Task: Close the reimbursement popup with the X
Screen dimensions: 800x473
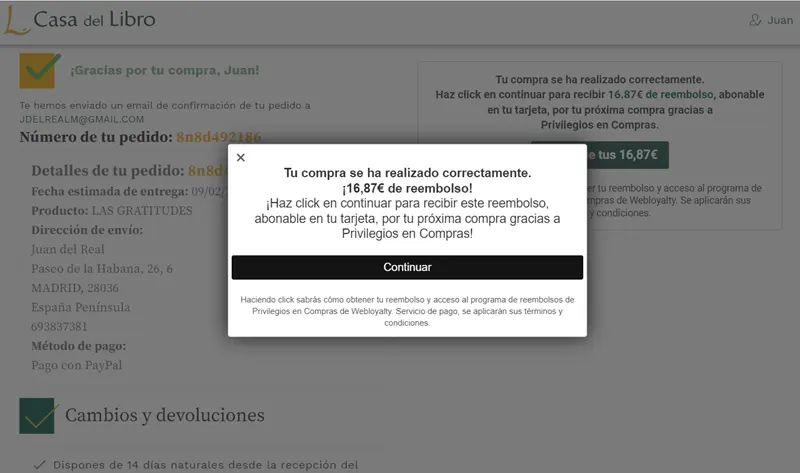Action: coord(240,158)
